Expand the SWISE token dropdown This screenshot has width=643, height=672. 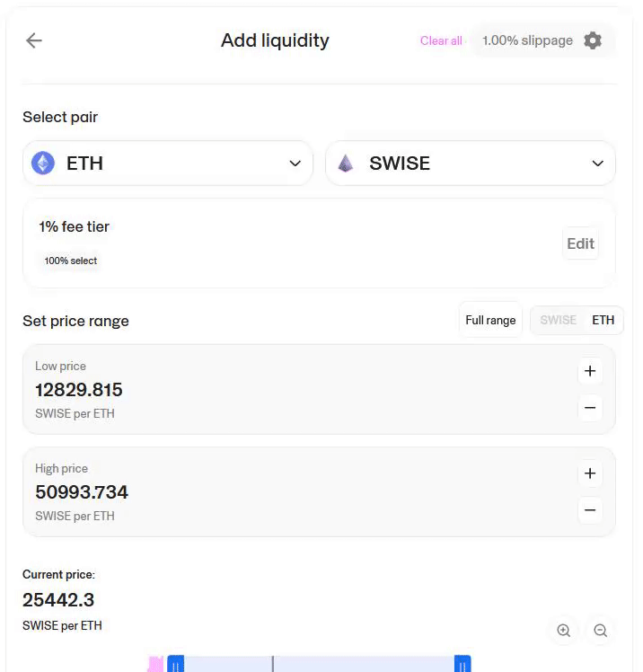[x=597, y=164]
